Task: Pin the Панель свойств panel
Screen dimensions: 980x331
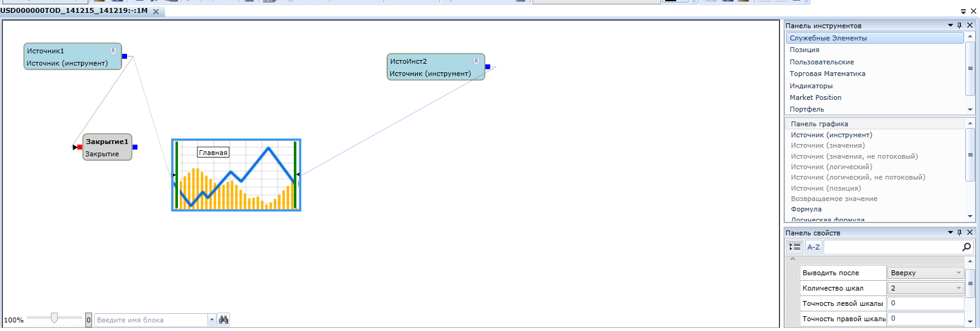Action: point(960,232)
